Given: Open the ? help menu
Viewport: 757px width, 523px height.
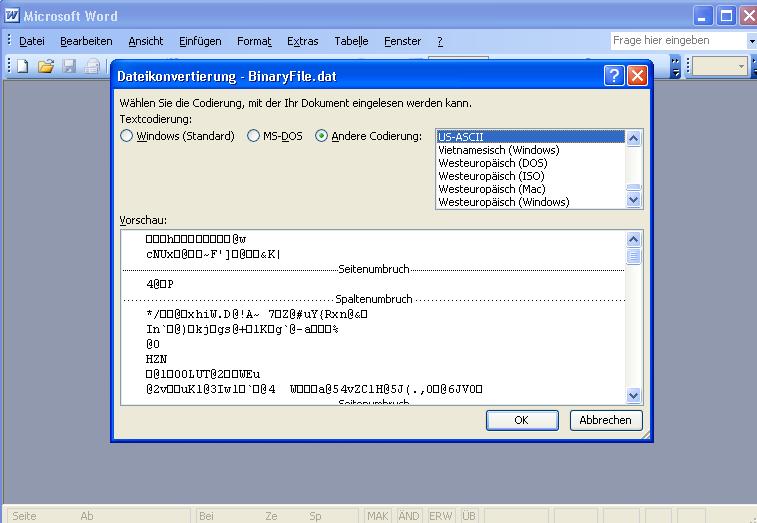Looking at the screenshot, I should [x=440, y=42].
